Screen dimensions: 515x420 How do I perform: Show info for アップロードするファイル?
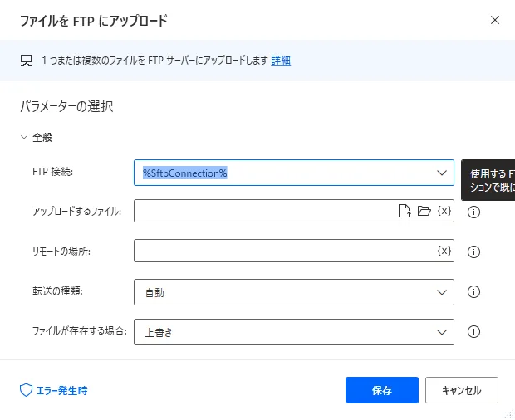(474, 212)
